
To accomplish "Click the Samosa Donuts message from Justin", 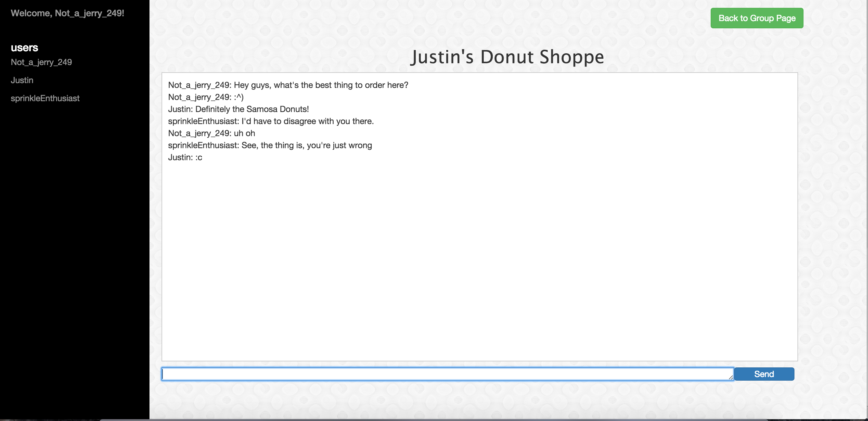I will (238, 109).
